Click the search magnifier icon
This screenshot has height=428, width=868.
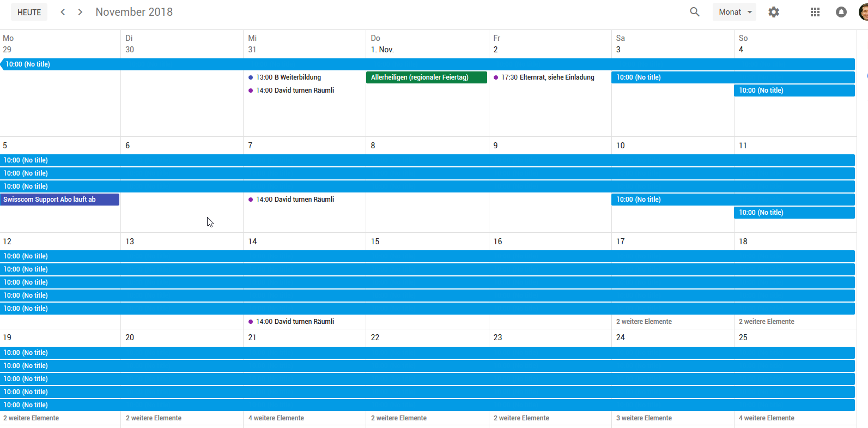(694, 12)
